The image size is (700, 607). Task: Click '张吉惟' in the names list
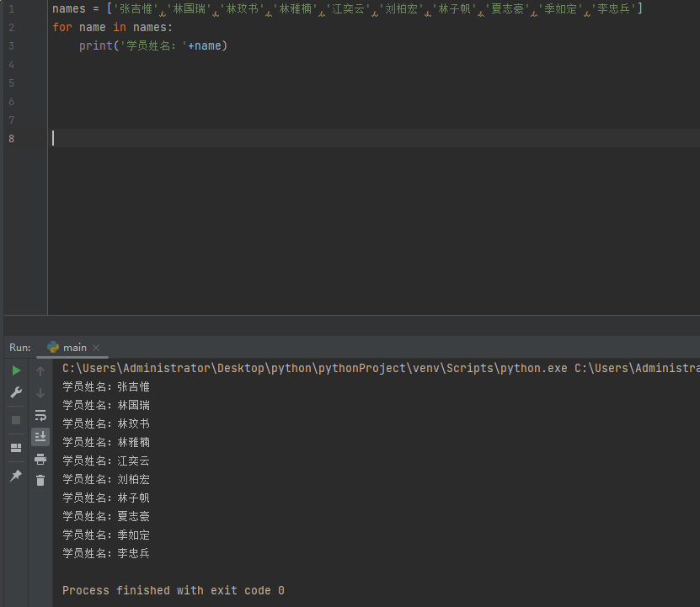(x=136, y=9)
